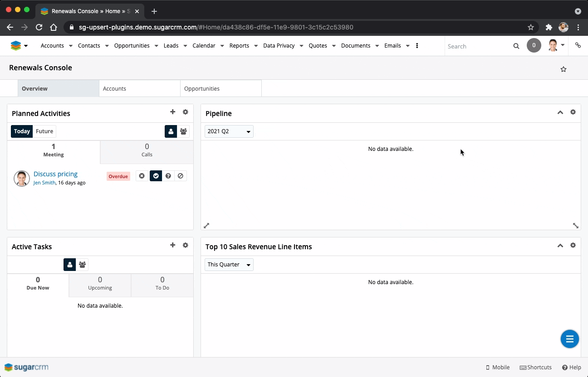Mark the Discuss pricing meeting as held
The width and height of the screenshot is (588, 377).
click(x=156, y=176)
